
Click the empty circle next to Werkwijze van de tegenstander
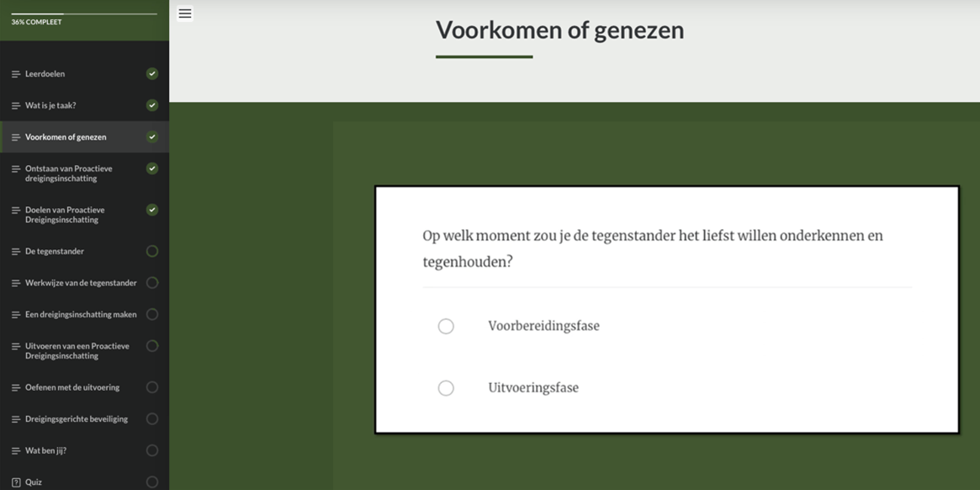click(152, 283)
